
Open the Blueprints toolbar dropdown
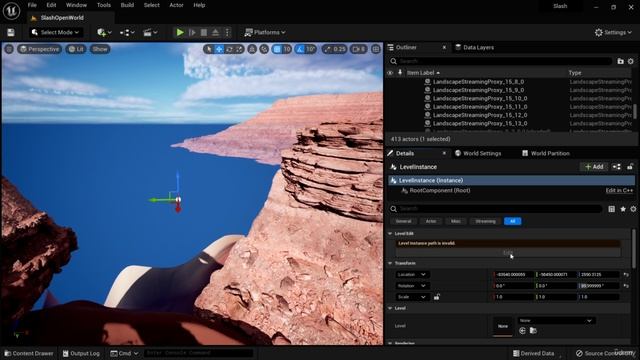tap(127, 32)
